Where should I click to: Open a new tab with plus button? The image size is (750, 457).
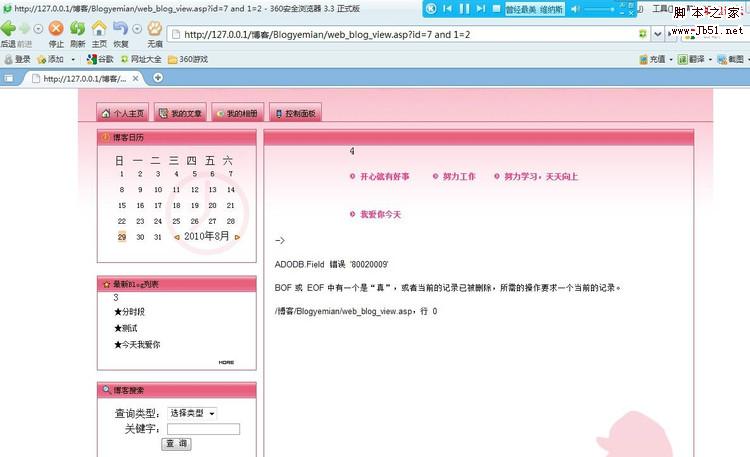click(158, 78)
